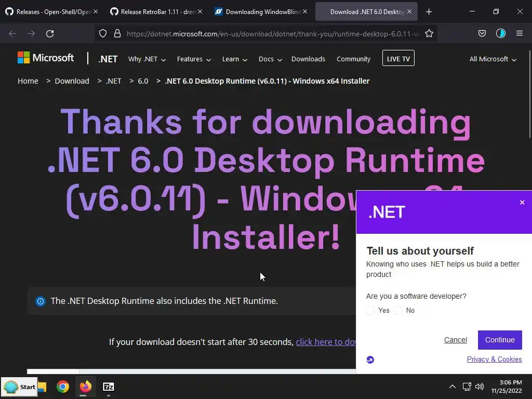Show hidden system tray icons
Screen dimensions: 532x399
coord(453,387)
